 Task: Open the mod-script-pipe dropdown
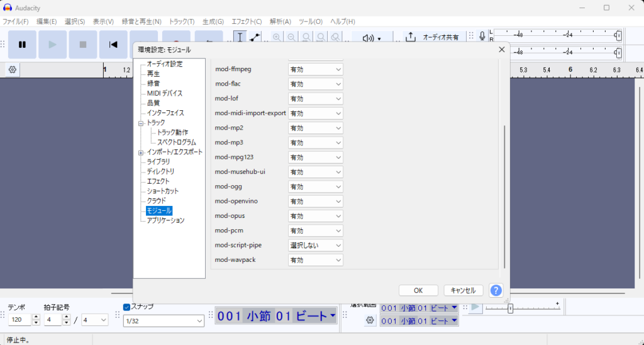click(x=316, y=245)
